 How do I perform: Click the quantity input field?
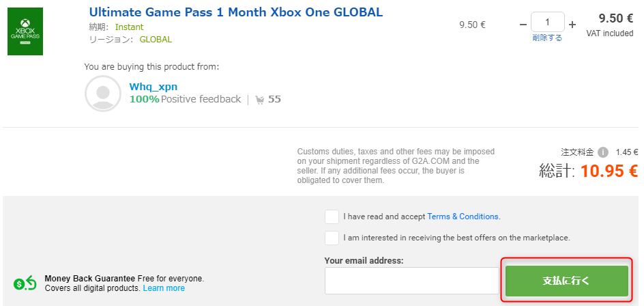pyautogui.click(x=548, y=22)
